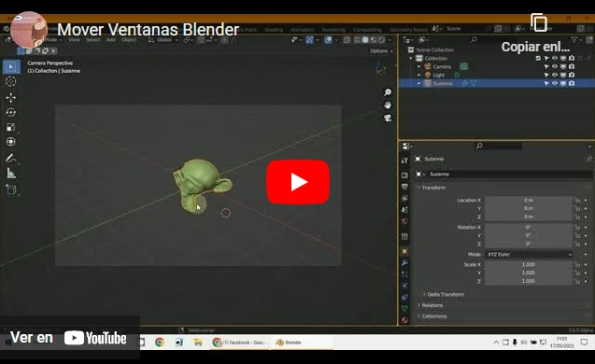Toggle Location X lock icon
595x364 pixels.
coord(577,200)
